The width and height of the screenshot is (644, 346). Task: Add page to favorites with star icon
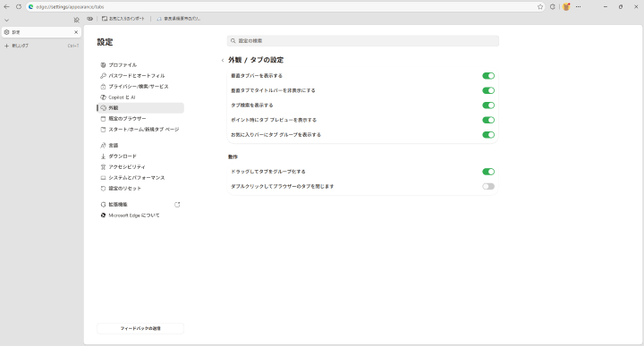point(540,6)
